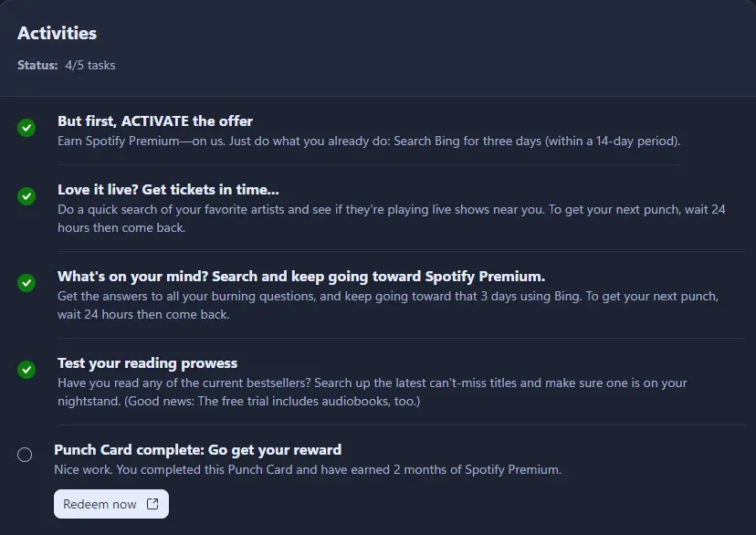The width and height of the screenshot is (756, 535).
Task: Click green checkmark beside ACTIVATE the offer
Action: tap(26, 128)
